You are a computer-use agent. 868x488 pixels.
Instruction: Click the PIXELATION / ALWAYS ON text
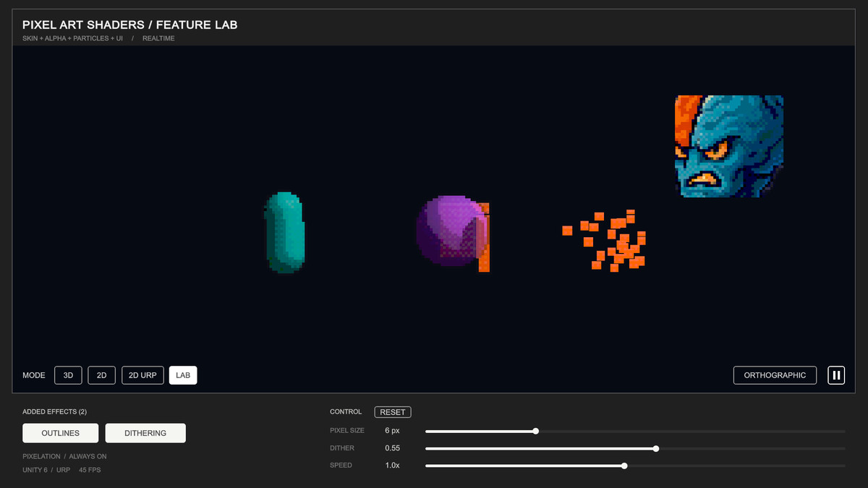(x=64, y=457)
